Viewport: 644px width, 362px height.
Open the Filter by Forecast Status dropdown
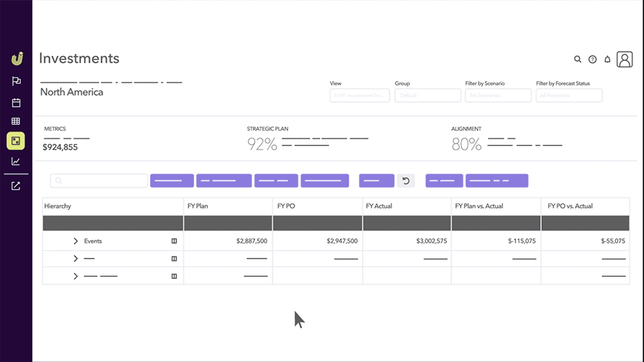coord(569,96)
